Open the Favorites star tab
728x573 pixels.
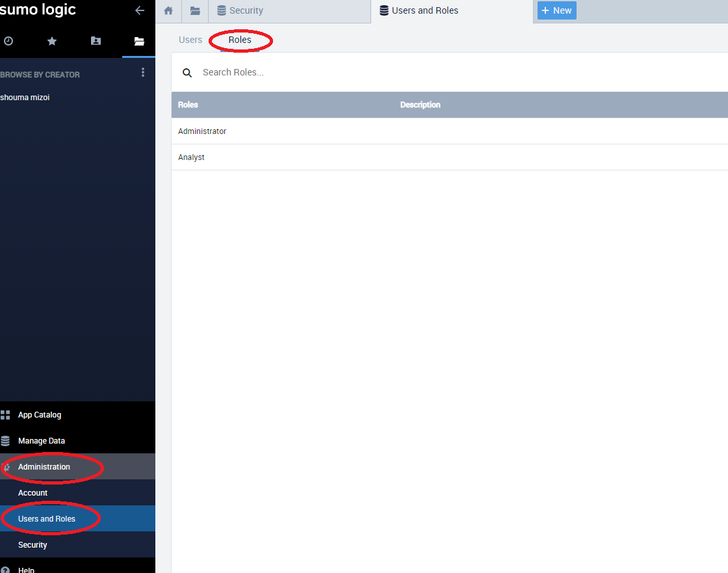52,41
